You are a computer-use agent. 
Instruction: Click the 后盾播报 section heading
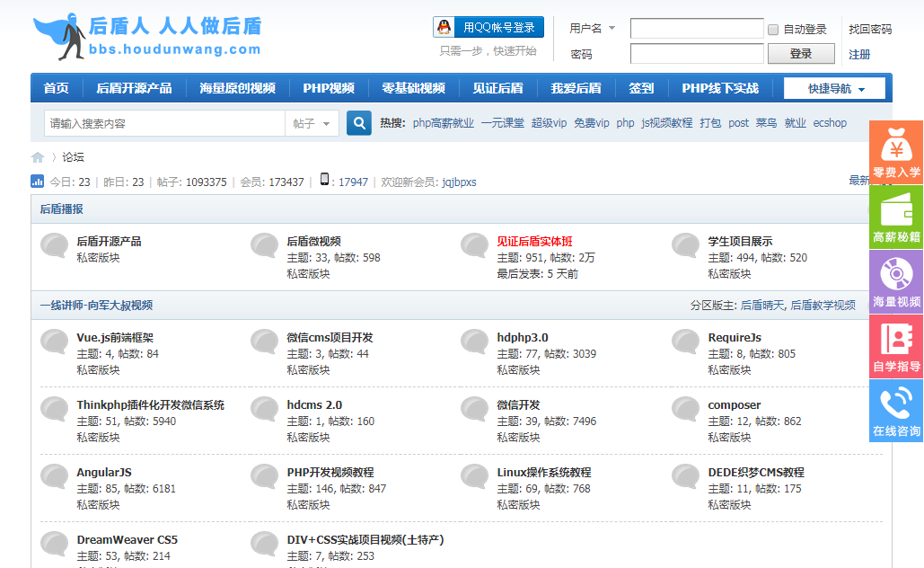click(61, 209)
